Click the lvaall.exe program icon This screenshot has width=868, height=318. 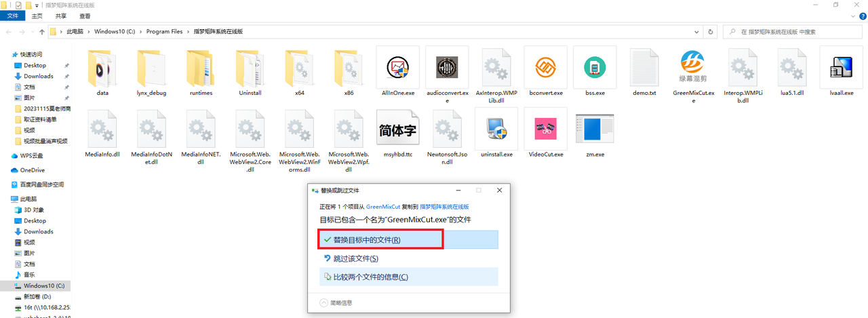click(840, 68)
